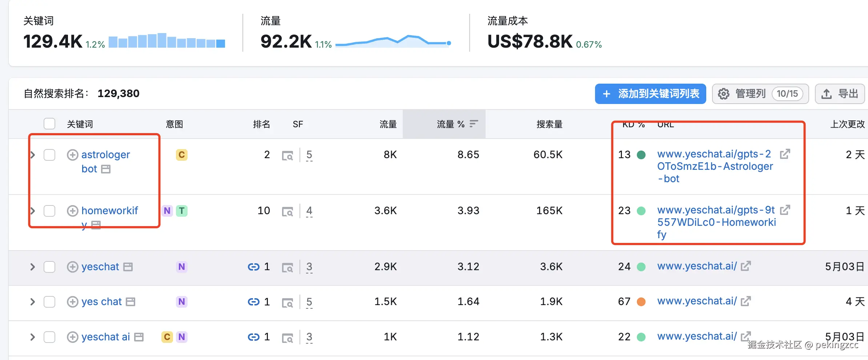868x360 pixels.
Task: Select the yes chat row checkbox
Action: point(49,302)
